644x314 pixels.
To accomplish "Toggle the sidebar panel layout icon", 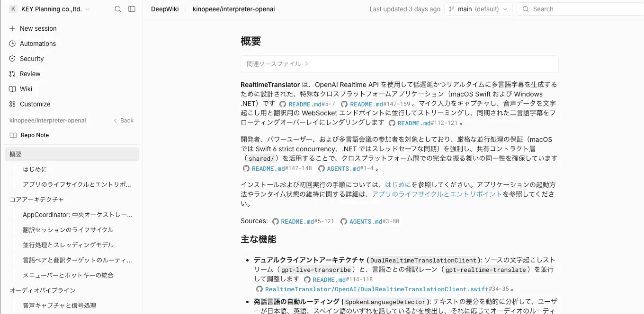I will coord(132,9).
